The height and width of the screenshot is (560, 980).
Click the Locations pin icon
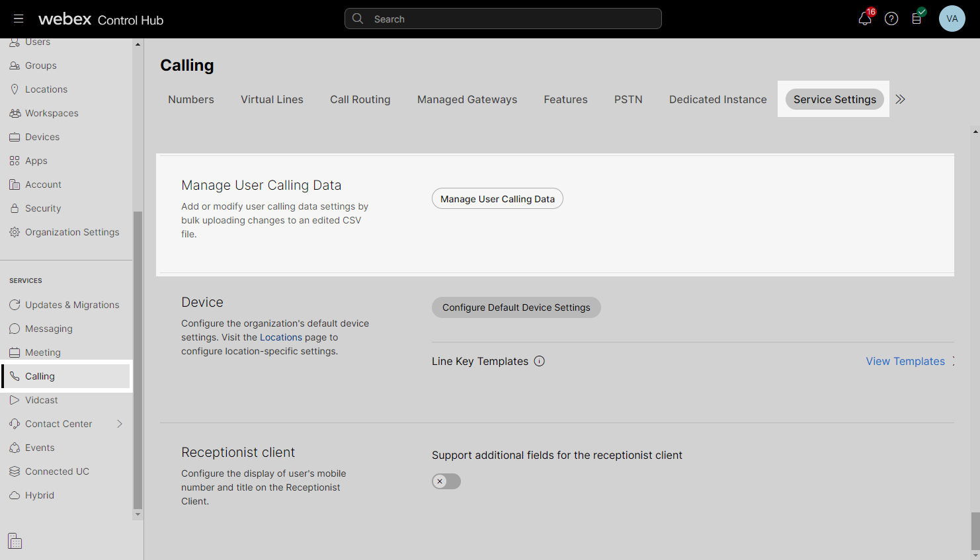coord(15,89)
